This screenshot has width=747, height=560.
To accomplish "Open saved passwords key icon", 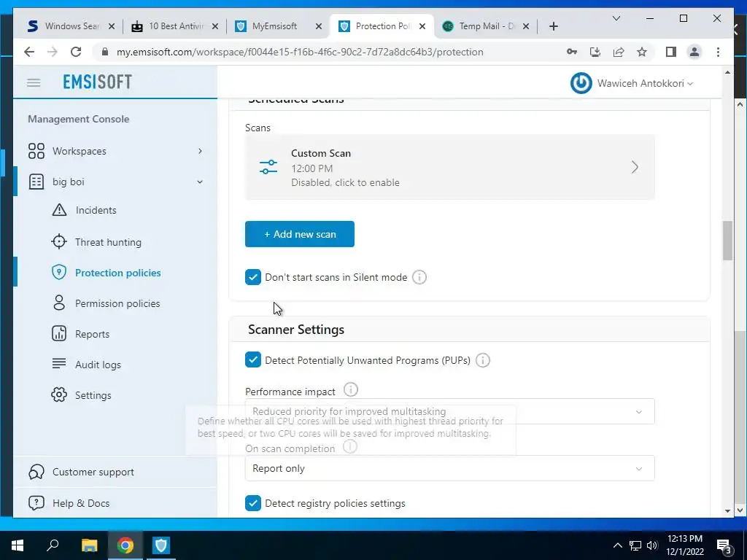I will pyautogui.click(x=572, y=52).
